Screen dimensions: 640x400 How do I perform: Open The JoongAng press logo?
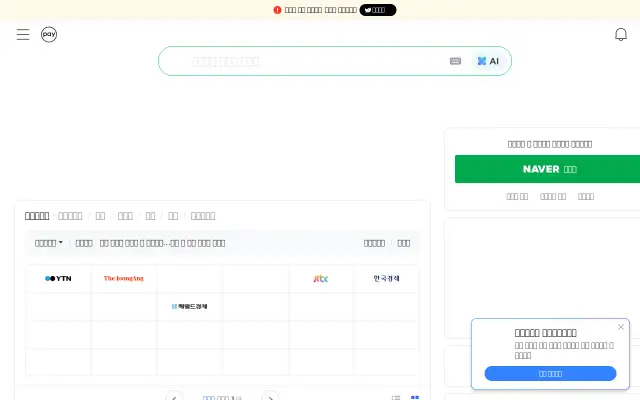(124, 278)
